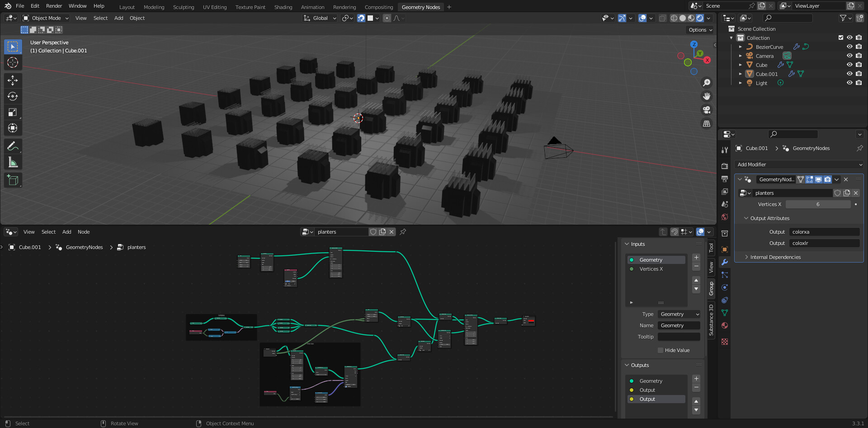Toggle camera view gizmo icon
The width and height of the screenshot is (868, 428).
(707, 110)
